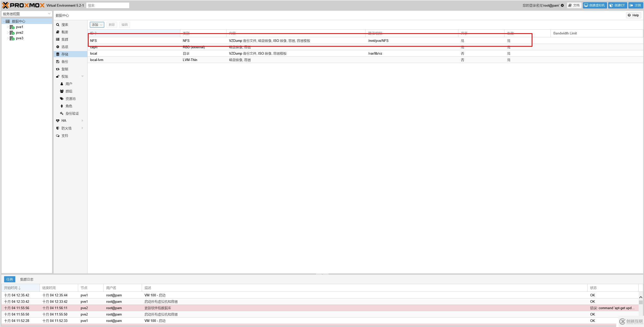Click the top search input field
Screen dimensions: 644x327
[108, 5]
